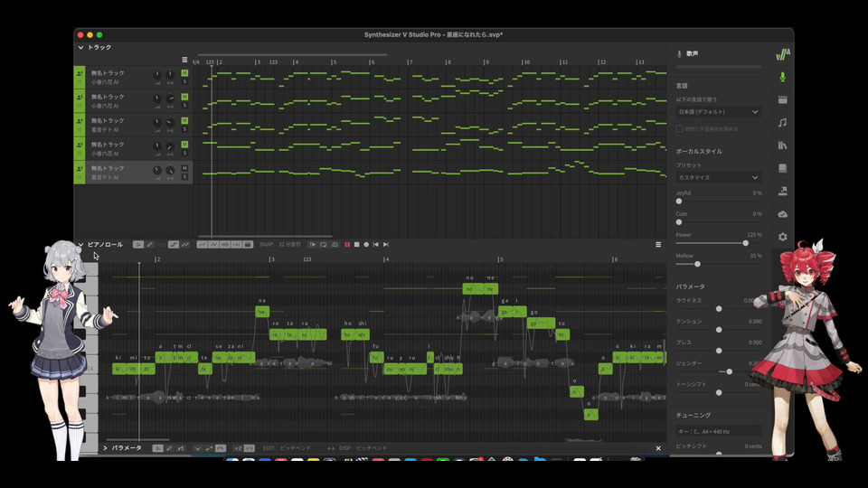Toggle loop playback icon
This screenshot has width=868, height=488.
point(324,245)
